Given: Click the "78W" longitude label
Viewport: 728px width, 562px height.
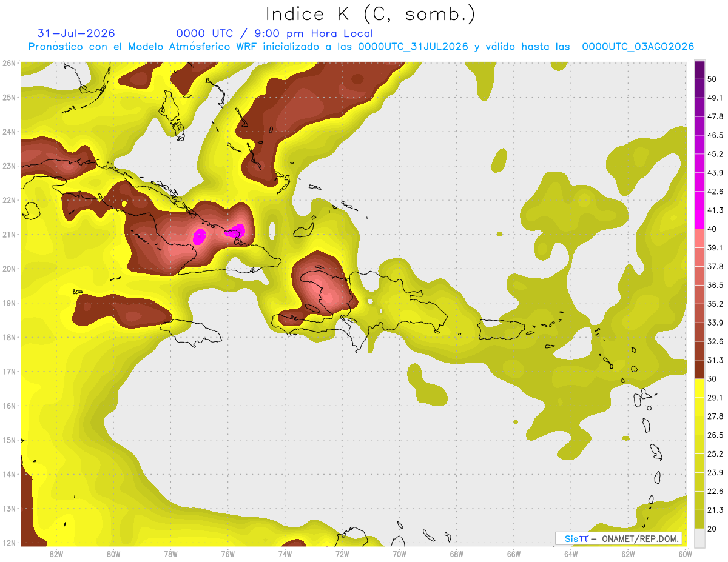Looking at the screenshot, I should [x=170, y=554].
